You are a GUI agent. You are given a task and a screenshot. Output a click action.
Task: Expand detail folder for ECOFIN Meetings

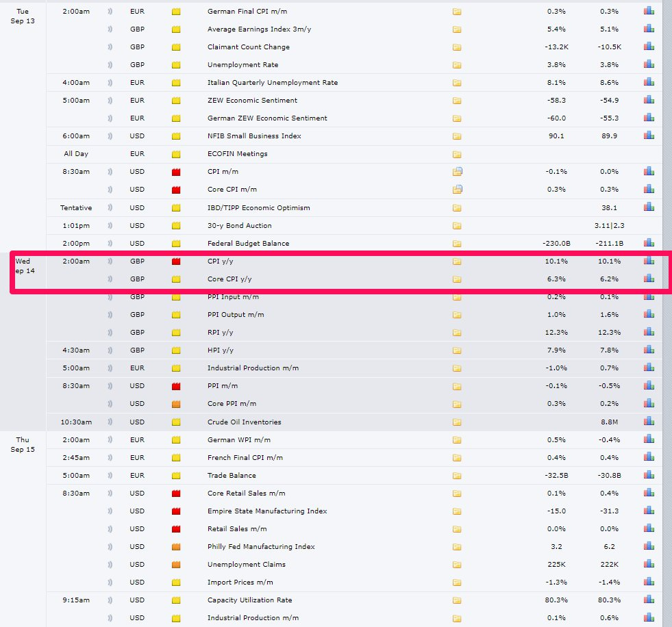(457, 154)
